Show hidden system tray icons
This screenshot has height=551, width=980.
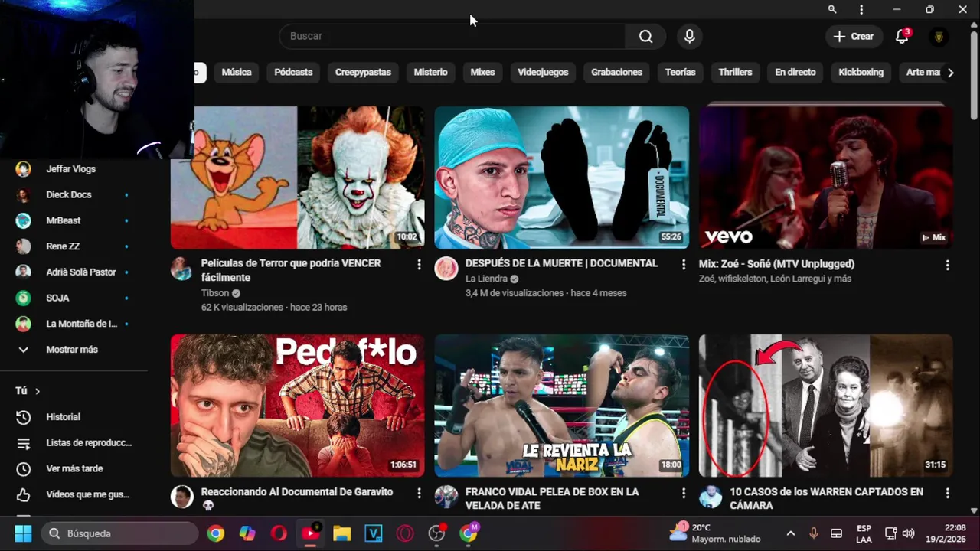pos(791,533)
